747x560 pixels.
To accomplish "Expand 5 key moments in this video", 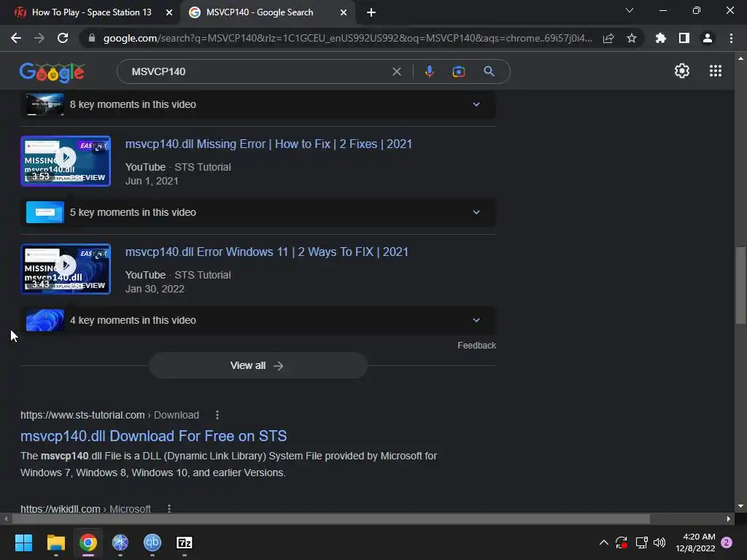I will coord(258,212).
